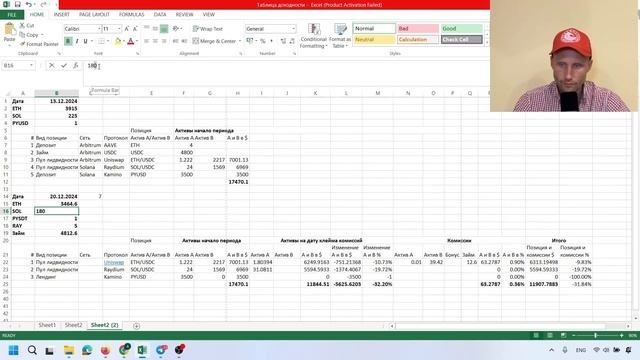Align text right
Screen dimensions: 640x360
click(x=164, y=41)
